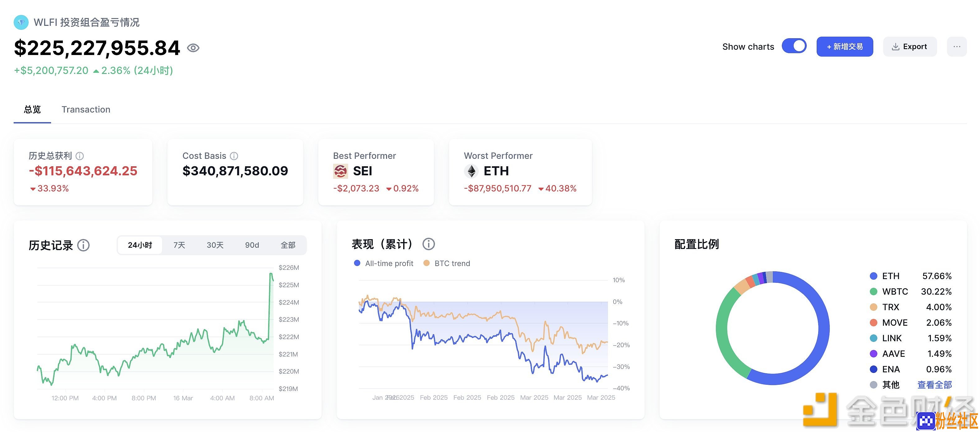
Task: Click the Worst Performer 40.38% drop
Action: click(557, 189)
